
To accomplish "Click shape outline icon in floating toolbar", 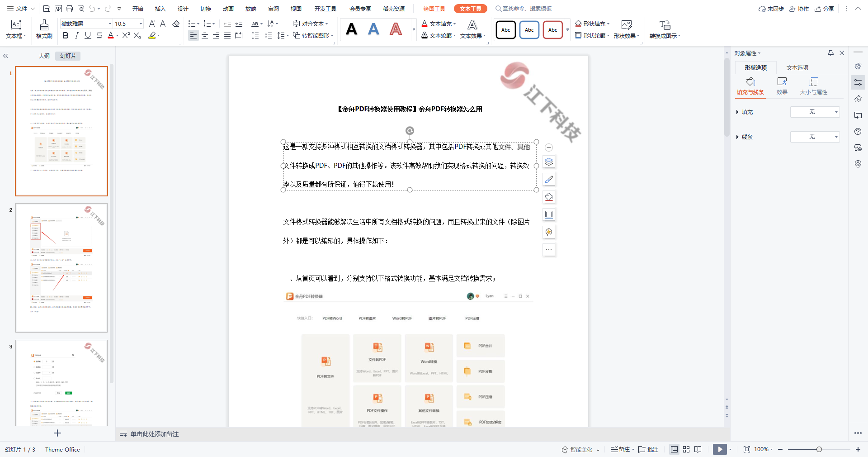I will (x=549, y=214).
